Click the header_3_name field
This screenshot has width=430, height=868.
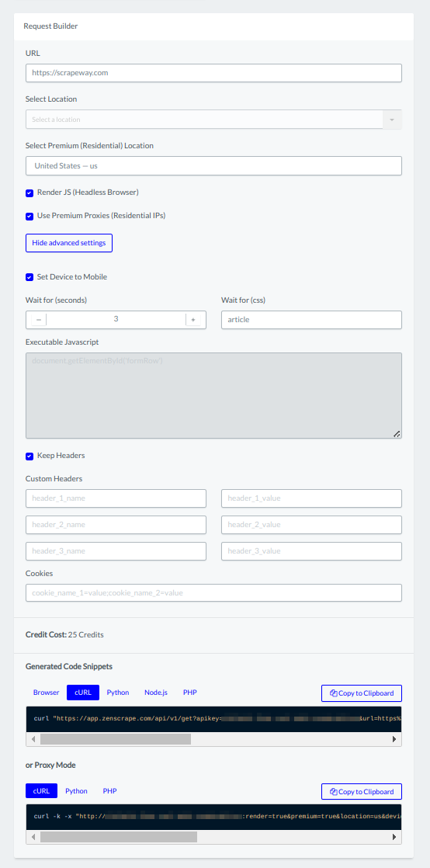point(116,551)
